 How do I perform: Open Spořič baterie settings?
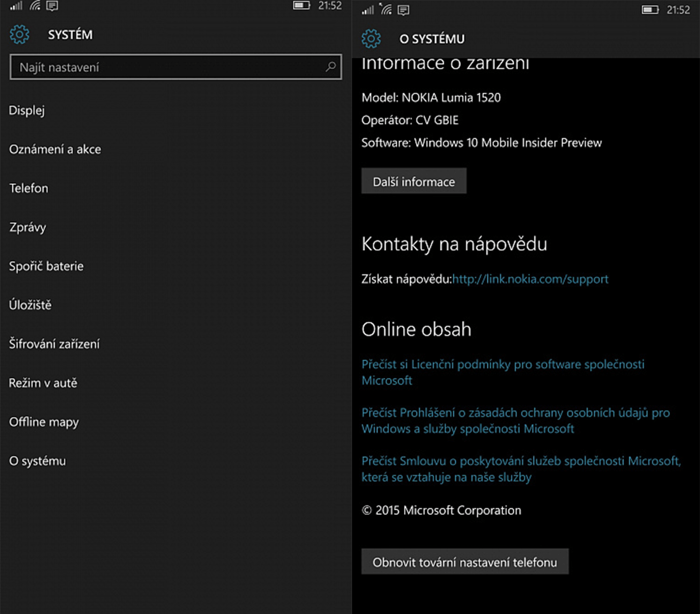pos(46,266)
